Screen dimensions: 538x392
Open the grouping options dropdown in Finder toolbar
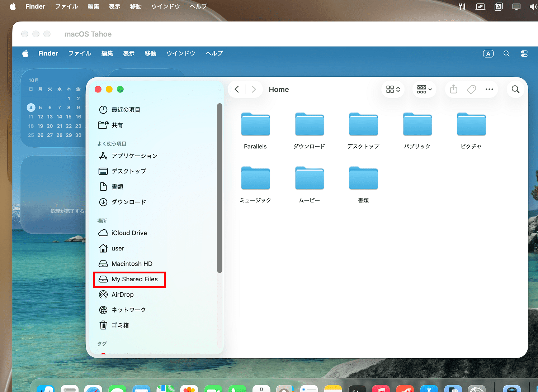[425, 89]
